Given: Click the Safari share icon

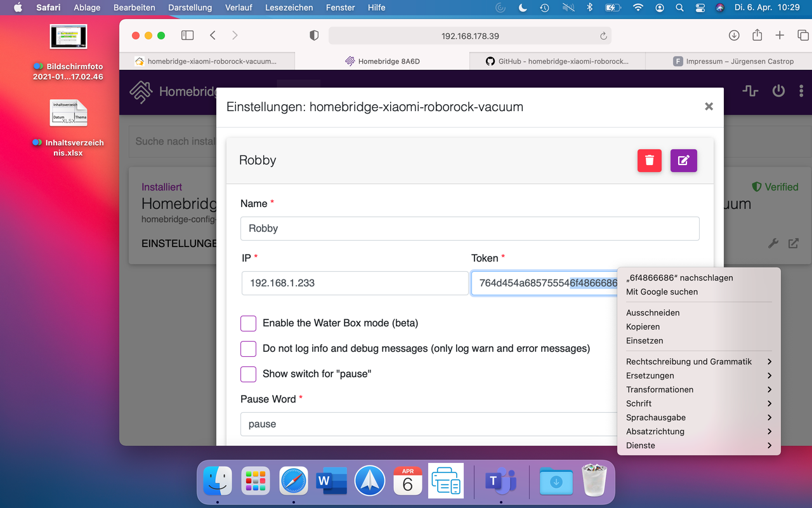Looking at the screenshot, I should tap(757, 36).
